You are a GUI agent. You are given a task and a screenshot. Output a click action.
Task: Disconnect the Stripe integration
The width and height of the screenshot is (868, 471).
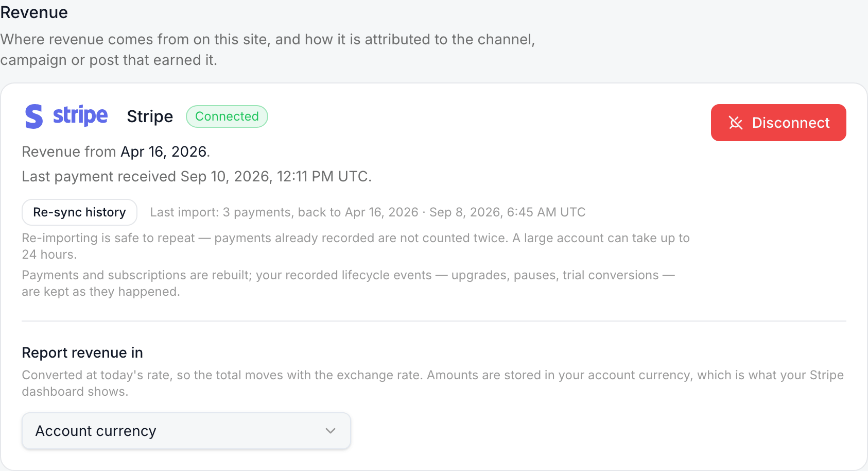tap(778, 123)
